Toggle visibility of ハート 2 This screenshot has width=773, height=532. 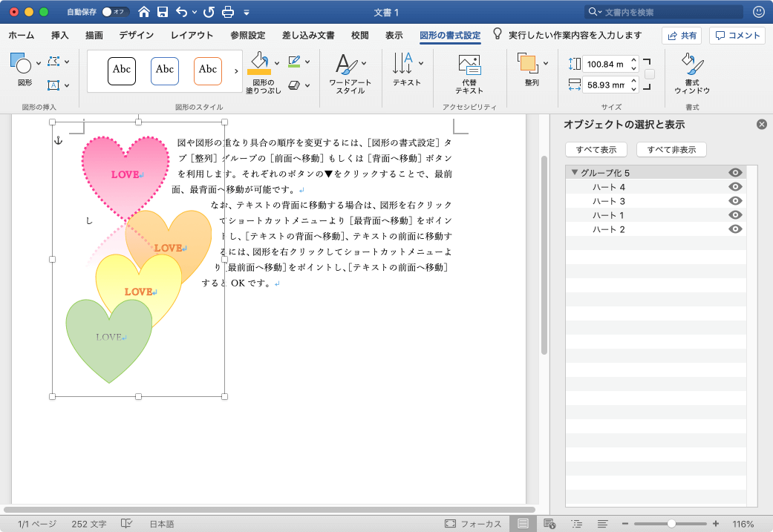pos(736,229)
